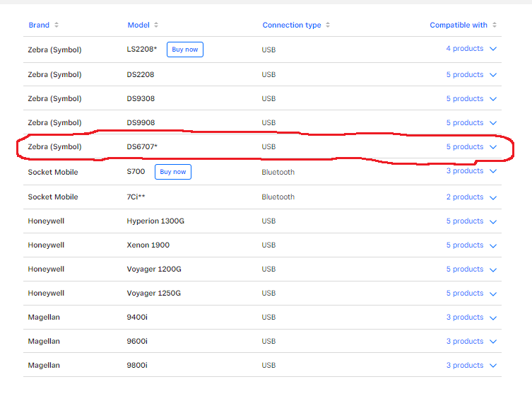Select the 'DS9908' model cell
Viewport: 532px width, 401px height.
pos(141,123)
